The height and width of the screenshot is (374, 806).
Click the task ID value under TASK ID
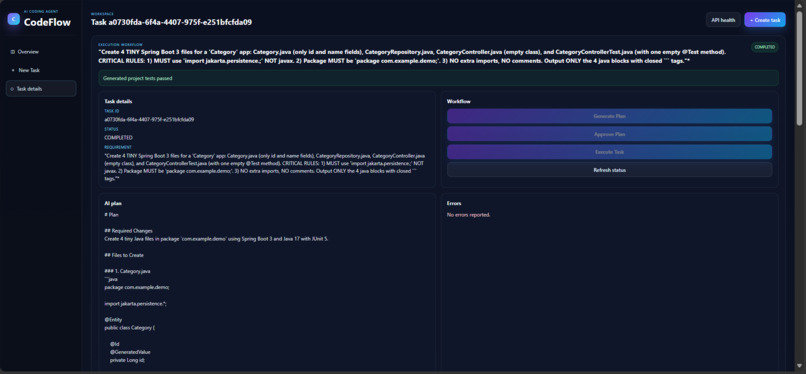click(x=149, y=119)
